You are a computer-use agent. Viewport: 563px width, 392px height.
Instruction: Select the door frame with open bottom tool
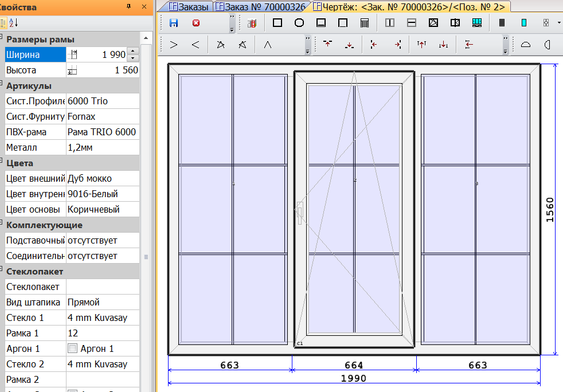343,23
